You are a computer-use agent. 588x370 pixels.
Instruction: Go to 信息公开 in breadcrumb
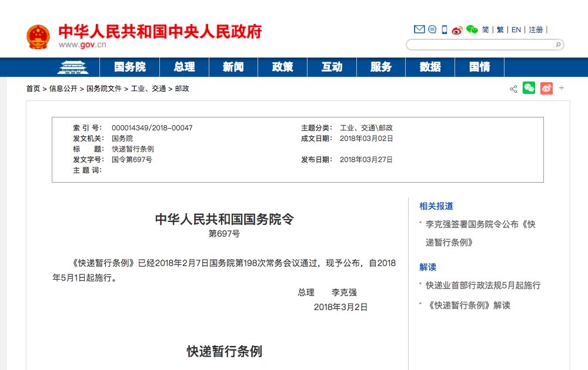pos(63,88)
